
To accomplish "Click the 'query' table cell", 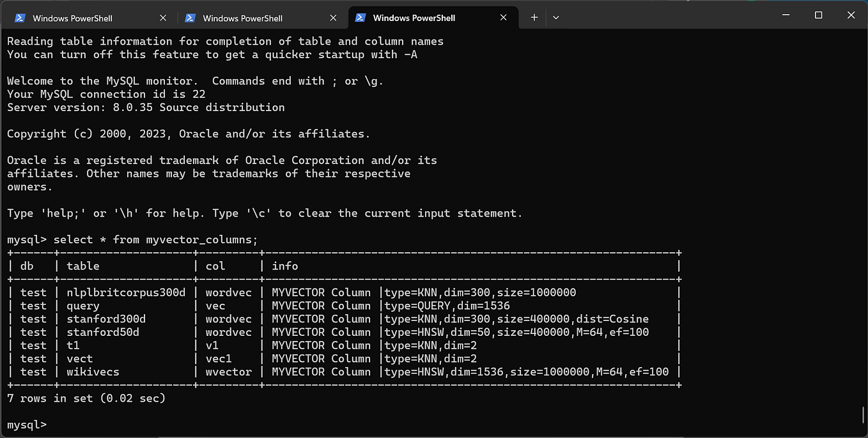I will click(x=83, y=306).
